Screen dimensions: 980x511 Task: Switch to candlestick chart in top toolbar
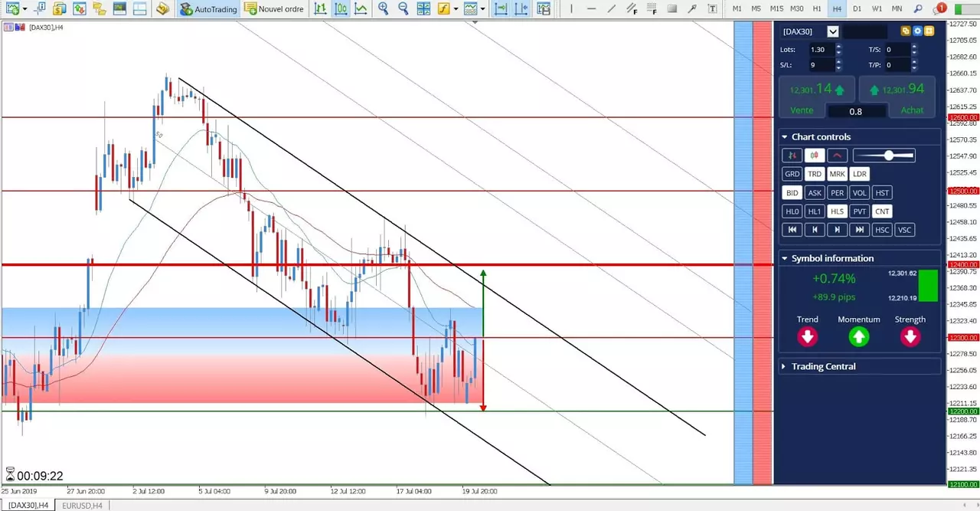click(x=341, y=9)
